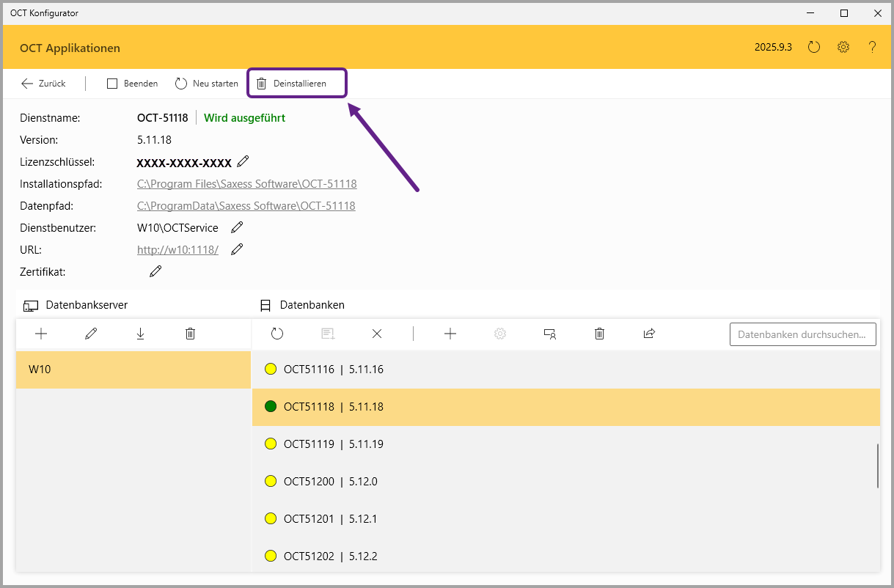Click the Datenbanken durchsuchen search field

pos(802,334)
